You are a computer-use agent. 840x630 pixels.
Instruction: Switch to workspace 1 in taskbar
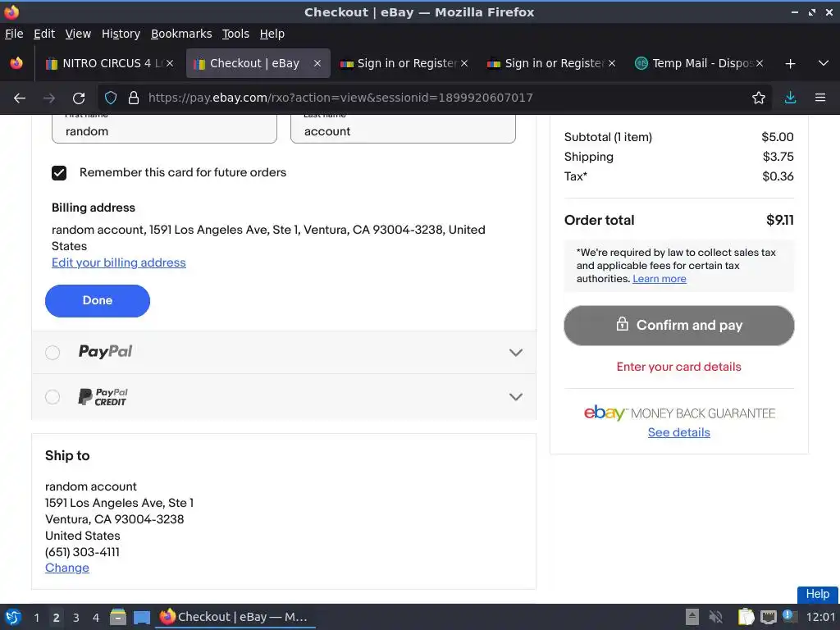36,618
